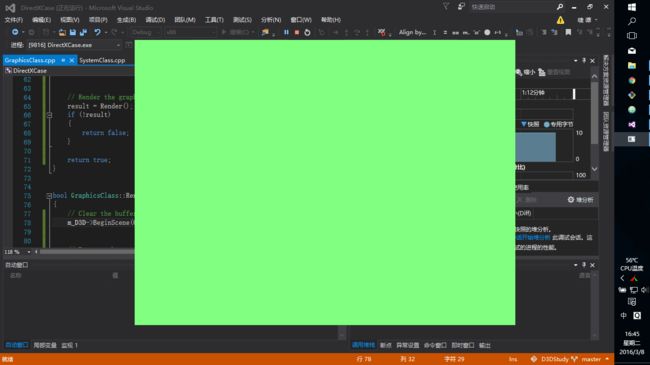Viewport: 650px width, 365px height.
Task: Open the Debug configuration dropdown
Action: (x=145, y=32)
